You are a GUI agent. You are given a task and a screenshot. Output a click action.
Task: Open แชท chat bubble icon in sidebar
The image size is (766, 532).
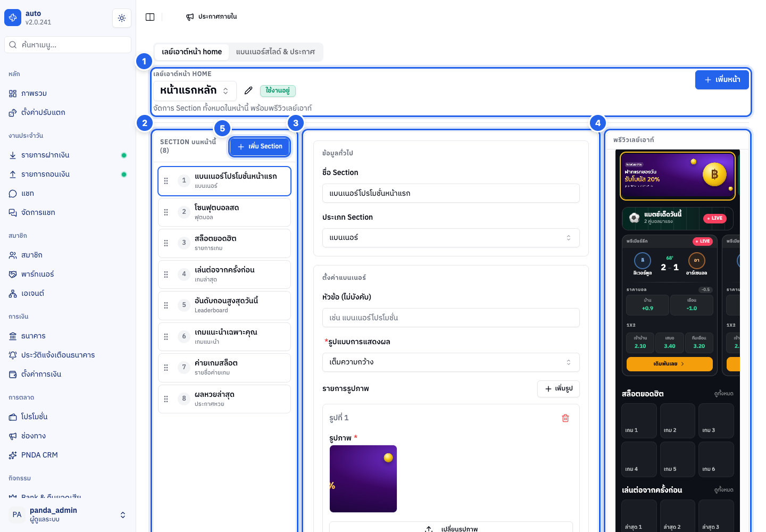click(13, 194)
